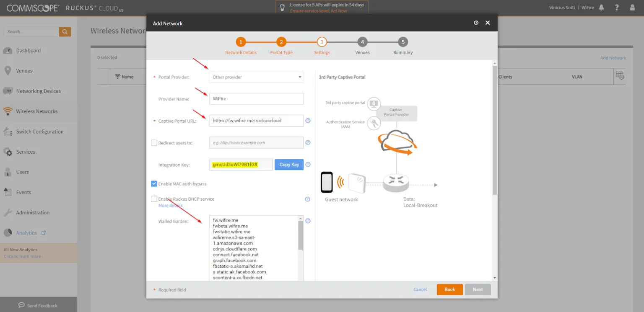Select cdnjs.cloudflare.com in Walled Garden

pyautogui.click(x=235, y=249)
